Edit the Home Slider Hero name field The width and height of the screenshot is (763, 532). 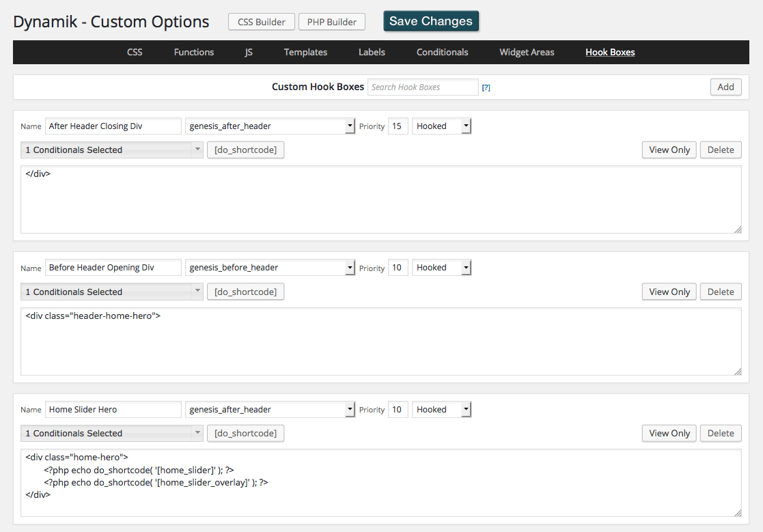[113, 410]
